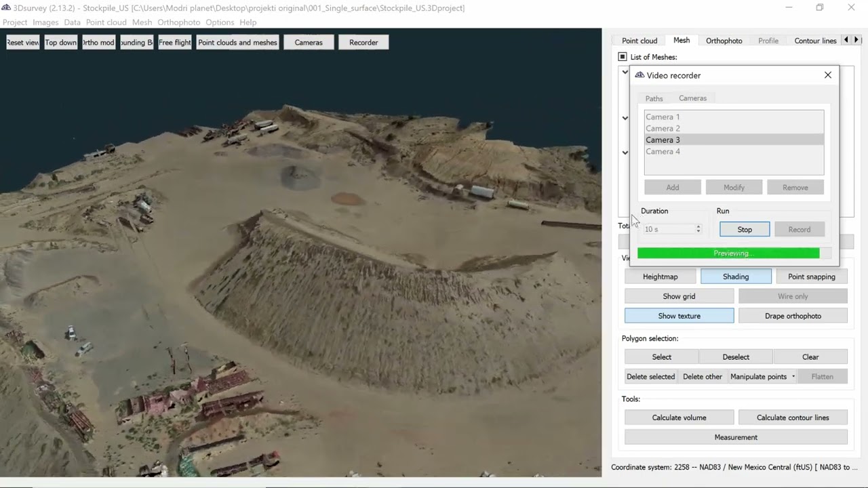Click polygon Select button
The width and height of the screenshot is (868, 488).
(661, 357)
